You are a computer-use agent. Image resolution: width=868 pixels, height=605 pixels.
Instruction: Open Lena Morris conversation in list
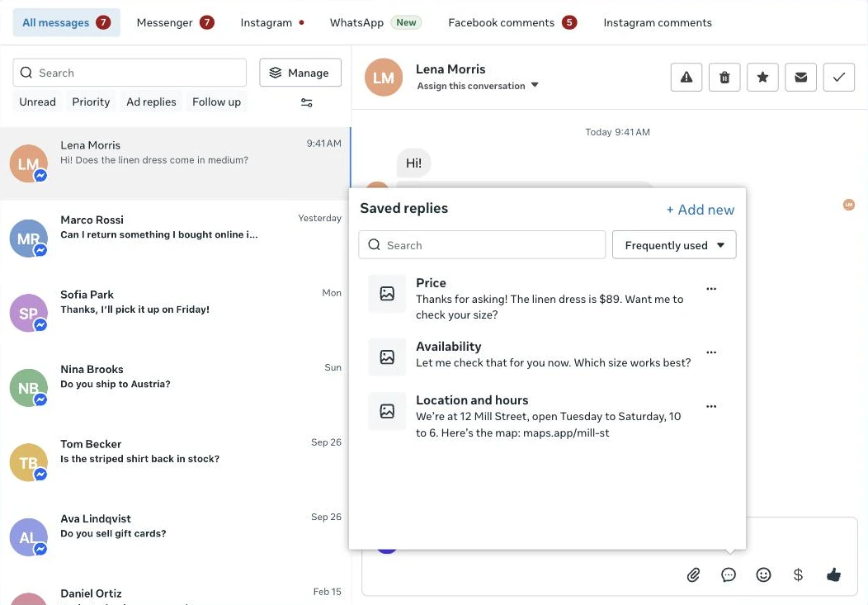175,164
